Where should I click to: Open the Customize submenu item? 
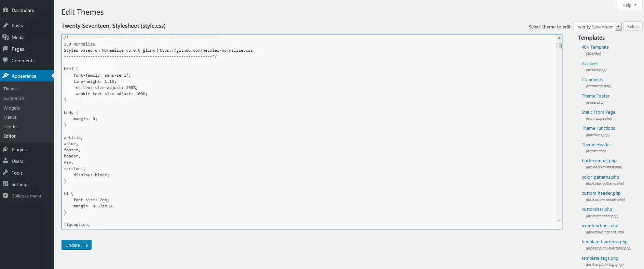14,99
